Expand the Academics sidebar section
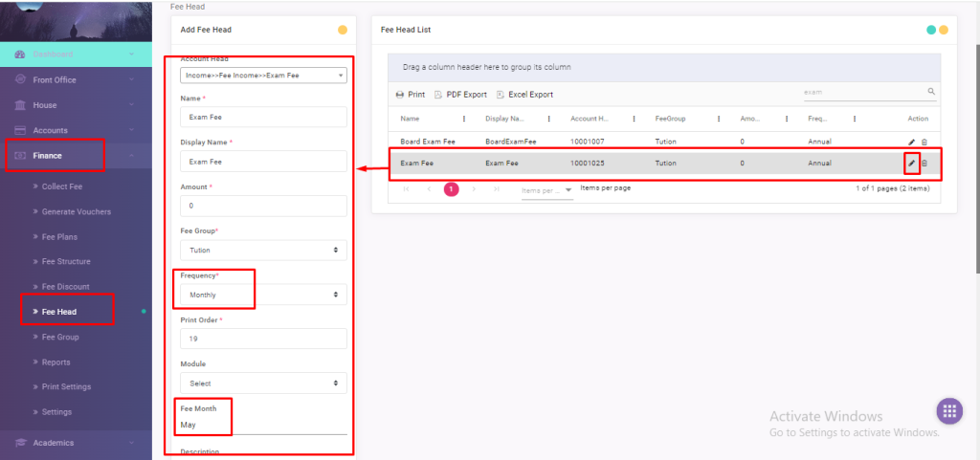 54,443
